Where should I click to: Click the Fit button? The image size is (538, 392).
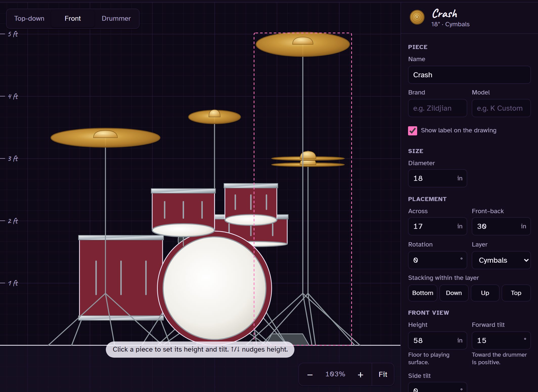point(383,375)
